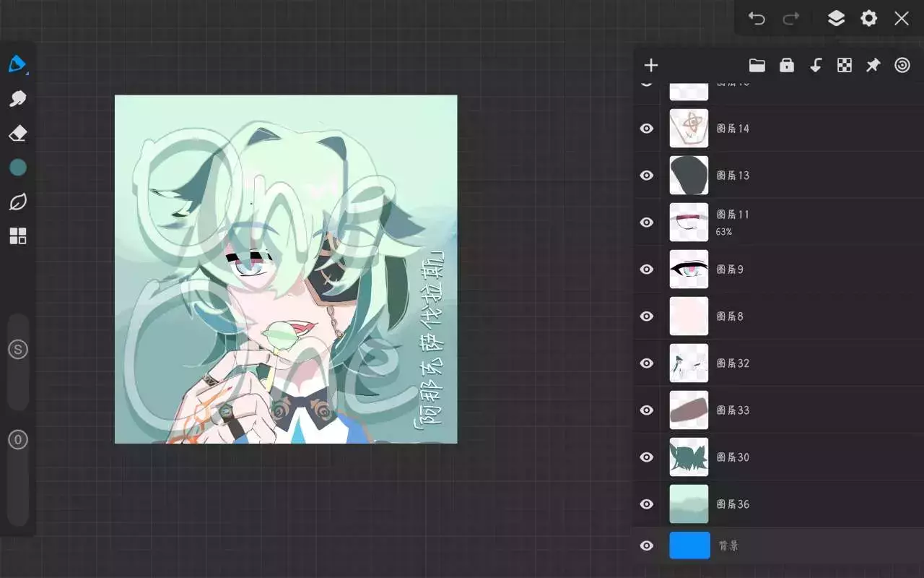Screen dimensions: 924x578
Task: Select the layer named 图层32
Action: pos(733,363)
